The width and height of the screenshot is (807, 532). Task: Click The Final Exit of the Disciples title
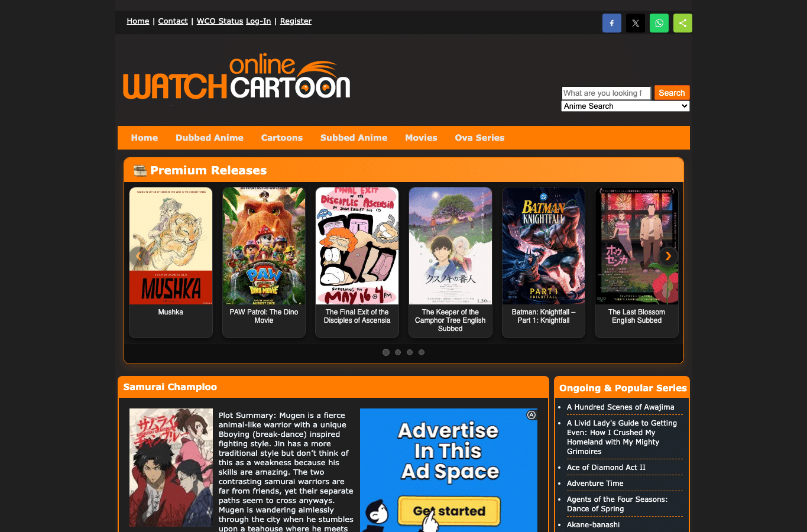[x=357, y=316]
